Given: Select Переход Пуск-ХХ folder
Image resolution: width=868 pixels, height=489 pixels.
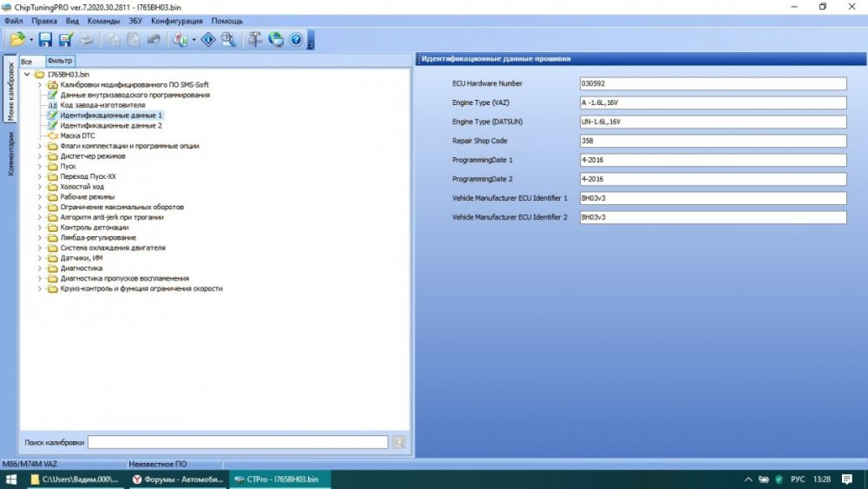Looking at the screenshot, I should point(88,176).
